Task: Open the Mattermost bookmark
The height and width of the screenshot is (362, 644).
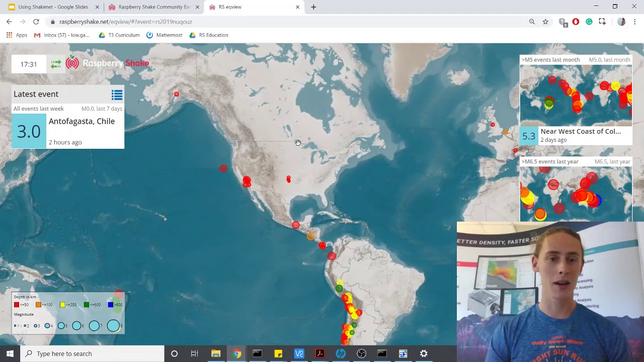Action: [165, 35]
